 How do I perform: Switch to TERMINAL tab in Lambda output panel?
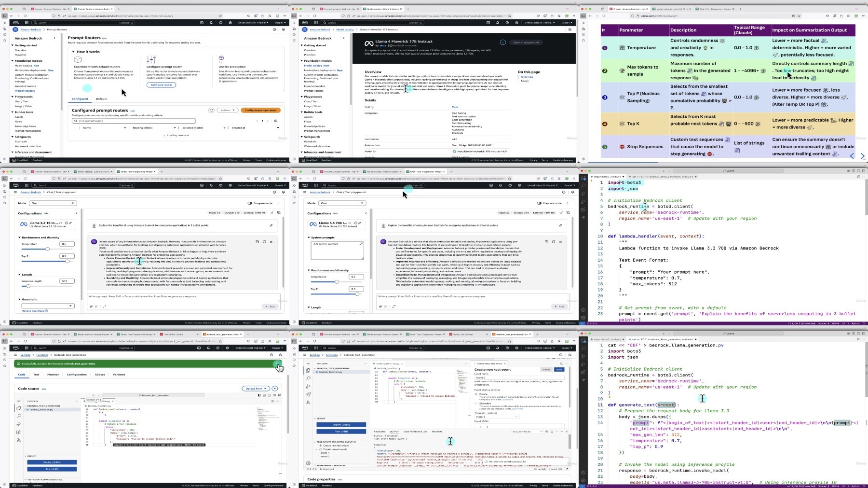(x=437, y=432)
